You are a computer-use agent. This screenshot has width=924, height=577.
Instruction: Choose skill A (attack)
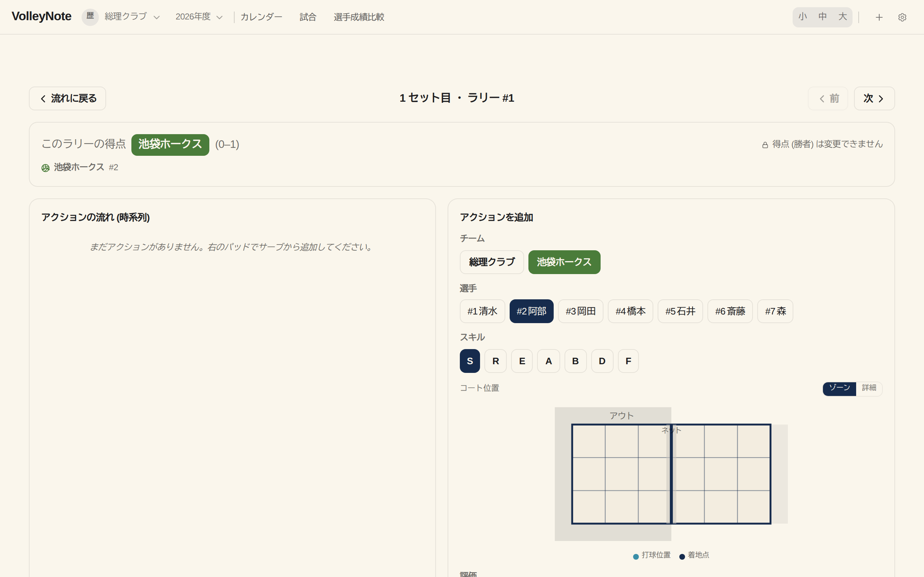548,361
